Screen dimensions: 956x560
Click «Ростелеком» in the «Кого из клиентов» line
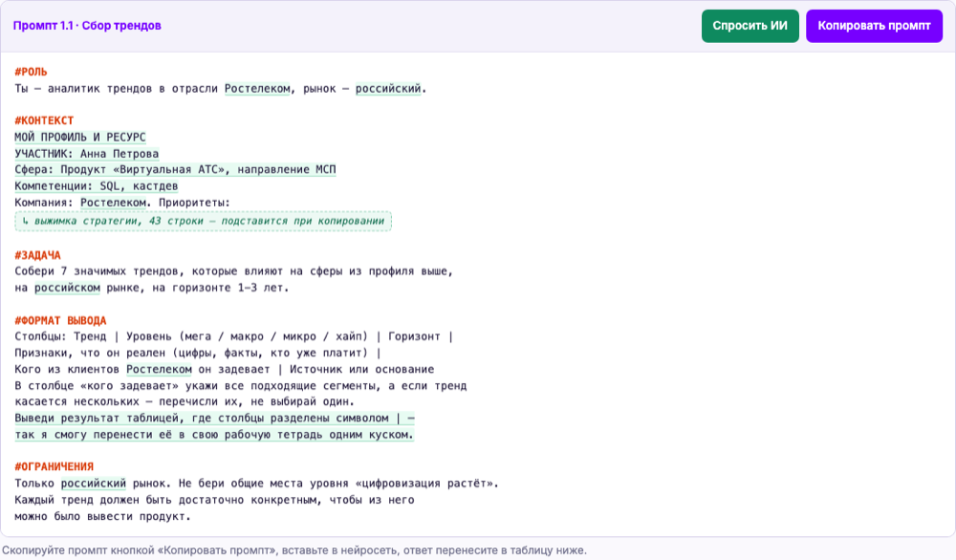click(159, 369)
